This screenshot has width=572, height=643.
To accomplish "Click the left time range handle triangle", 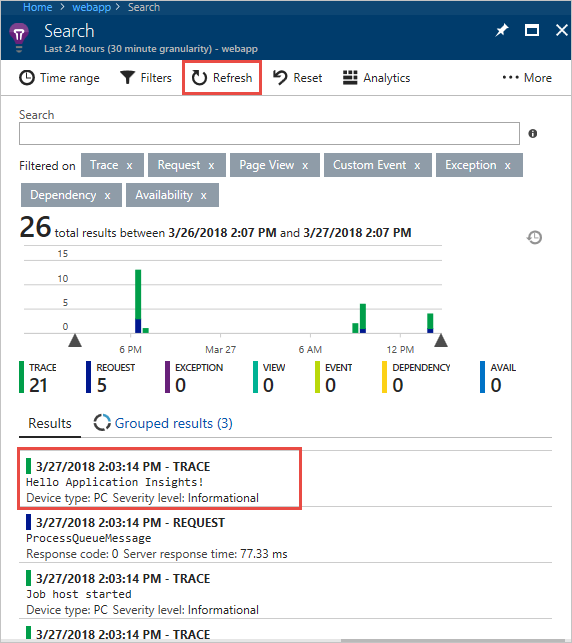I will click(75, 340).
